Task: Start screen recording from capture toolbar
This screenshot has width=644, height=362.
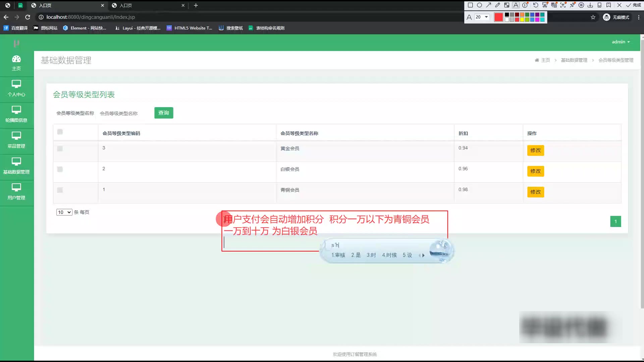Action: point(581,5)
